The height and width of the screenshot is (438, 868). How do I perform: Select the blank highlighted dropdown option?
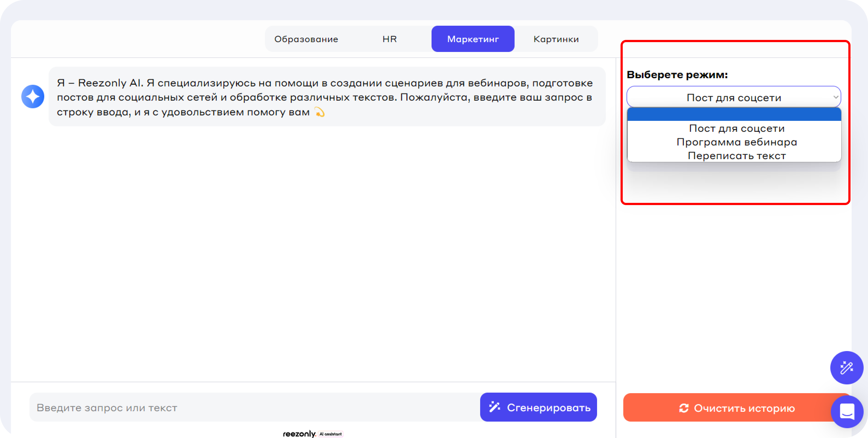click(734, 114)
